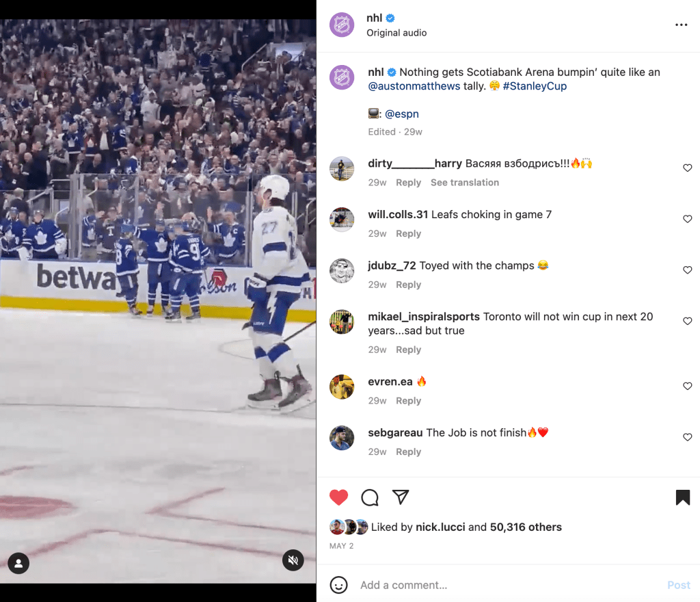Viewport: 700px width, 602px height.
Task: Open the #StanleyCup hashtag
Action: [x=535, y=86]
